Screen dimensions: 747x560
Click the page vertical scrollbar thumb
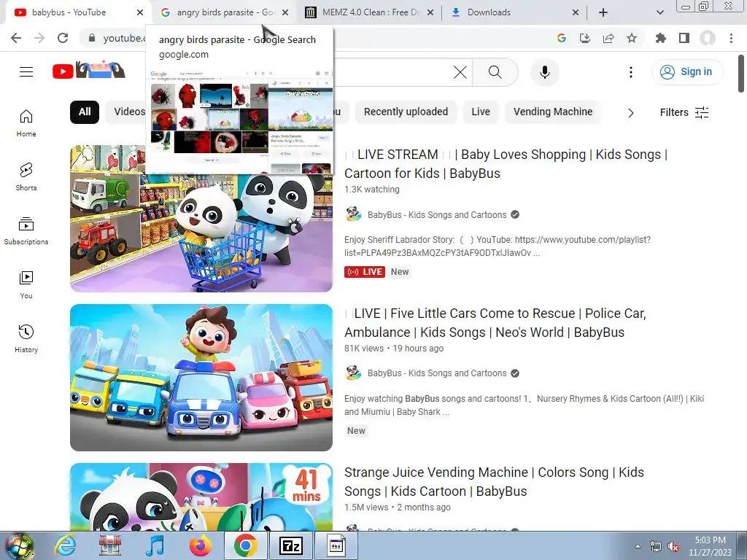(x=741, y=74)
